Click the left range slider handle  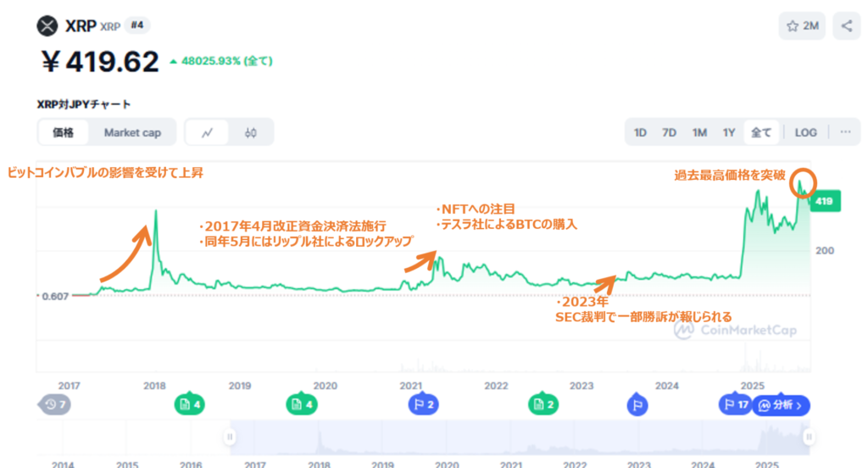(229, 437)
